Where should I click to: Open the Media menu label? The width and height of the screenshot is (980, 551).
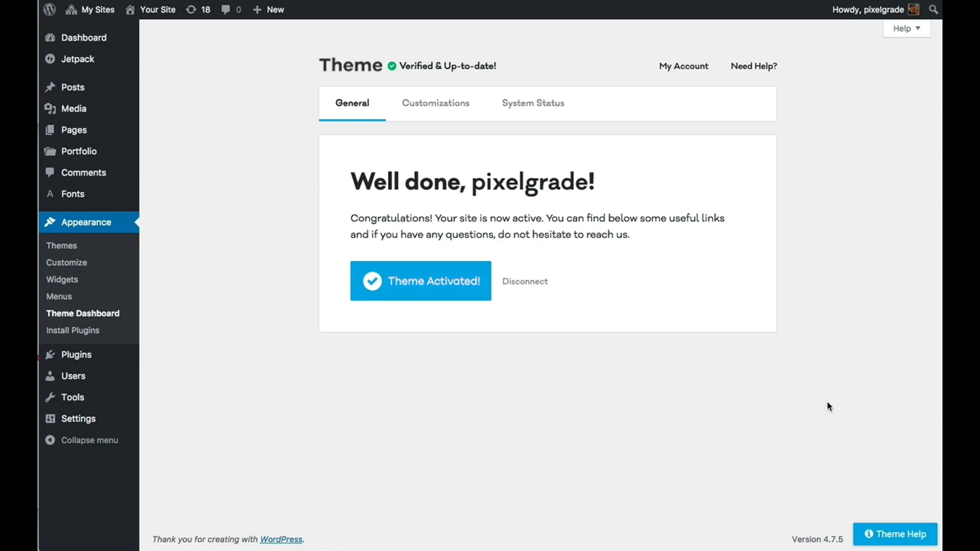[x=74, y=109]
